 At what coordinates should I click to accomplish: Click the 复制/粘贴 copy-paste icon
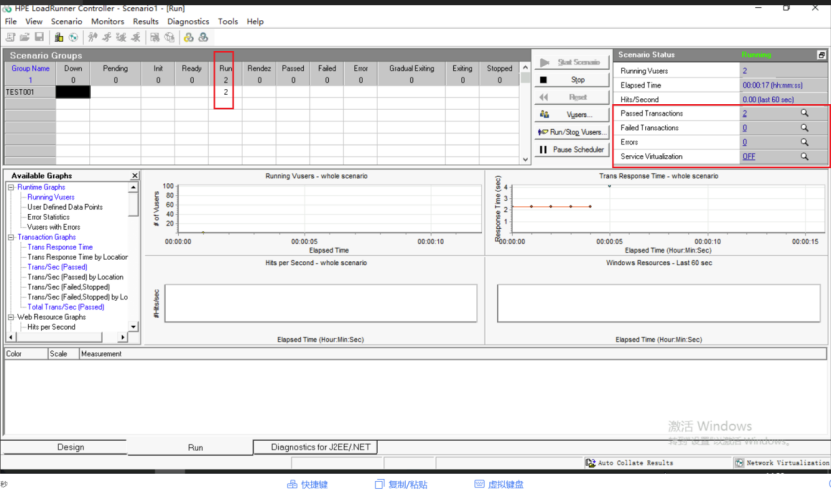point(379,484)
